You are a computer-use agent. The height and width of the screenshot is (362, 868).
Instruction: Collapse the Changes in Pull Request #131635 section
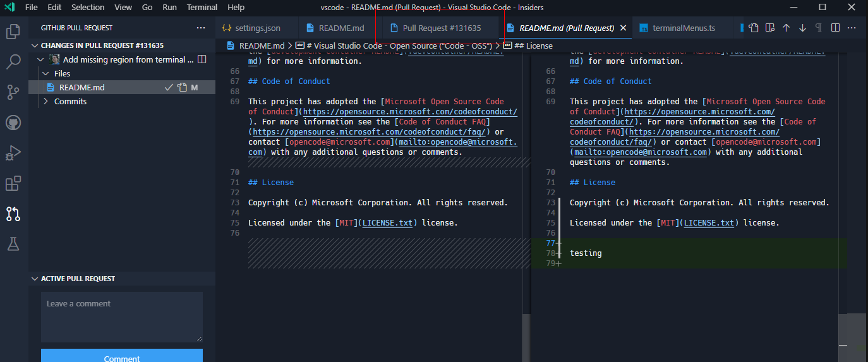[35, 45]
